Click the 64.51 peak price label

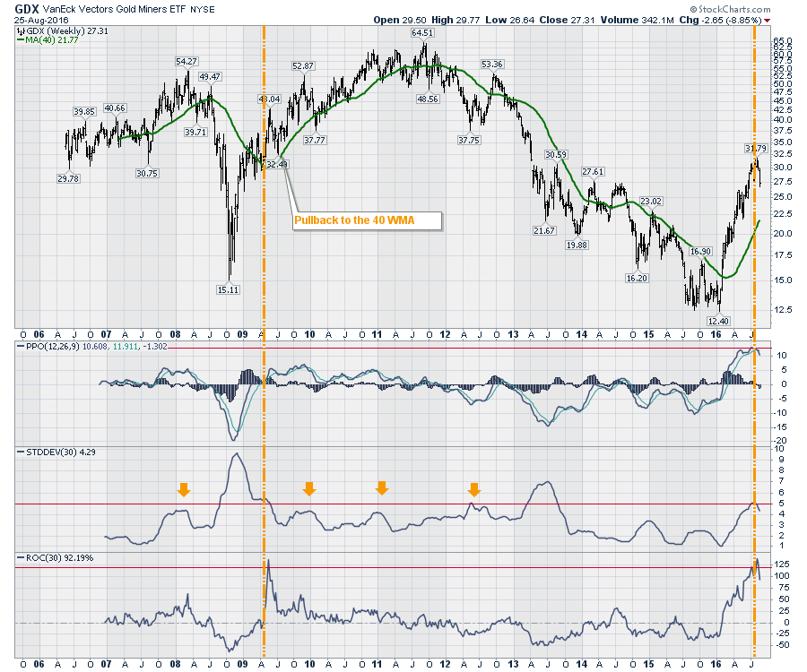point(423,32)
